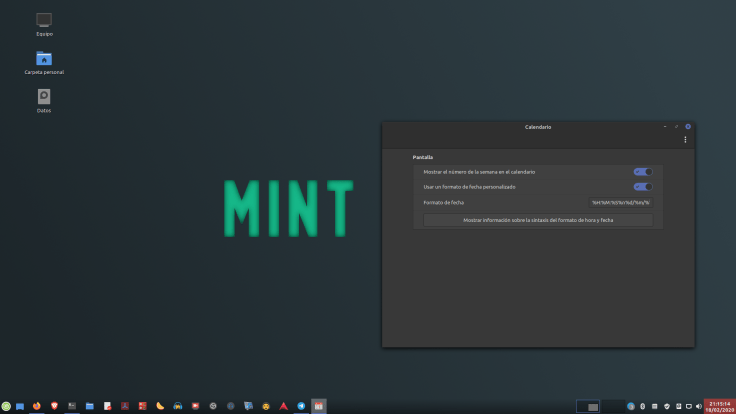Click the Formato de fecha text field
Viewport: 736px width, 414px height.
[x=620, y=202]
